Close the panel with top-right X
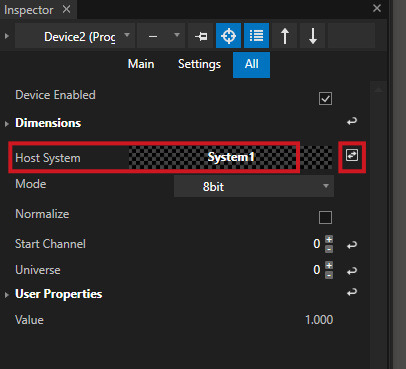Screen dimensions: 406x369 coord(377,8)
